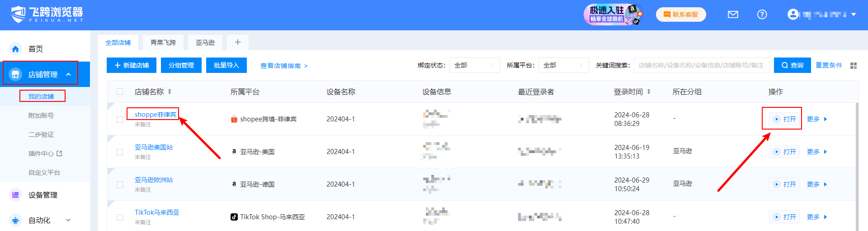The height and width of the screenshot is (231, 868).
Task: Open 二步验证 in the sidebar
Action: 41,135
